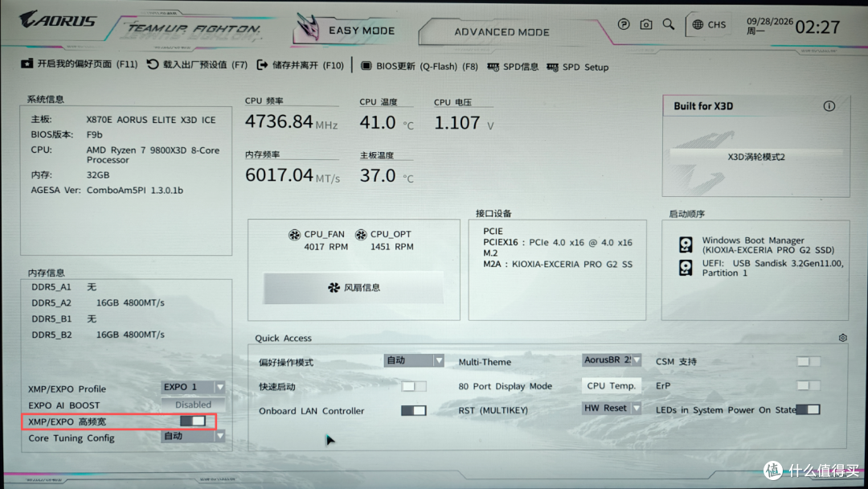The width and height of the screenshot is (868, 489).
Task: Select Windows Boot Manager disk icon
Action: point(686,244)
